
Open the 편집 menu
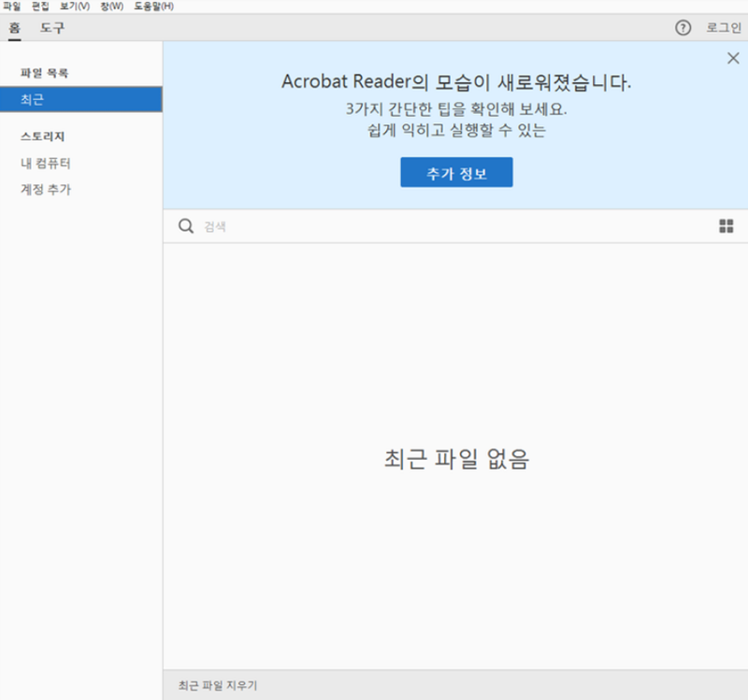pos(40,7)
